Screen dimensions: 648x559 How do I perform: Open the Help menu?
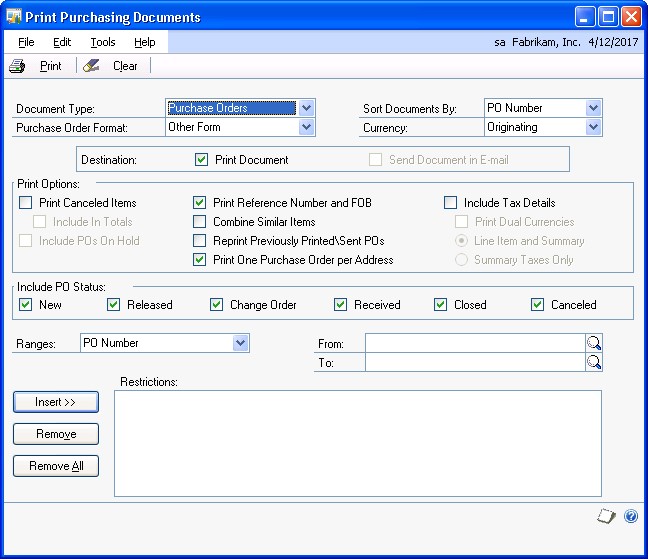[x=145, y=42]
